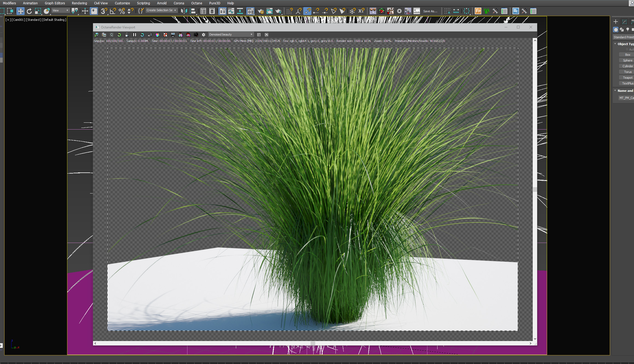The width and height of the screenshot is (634, 364).
Task: Toggle the Octane viewport lock icon
Action: [x=127, y=35]
